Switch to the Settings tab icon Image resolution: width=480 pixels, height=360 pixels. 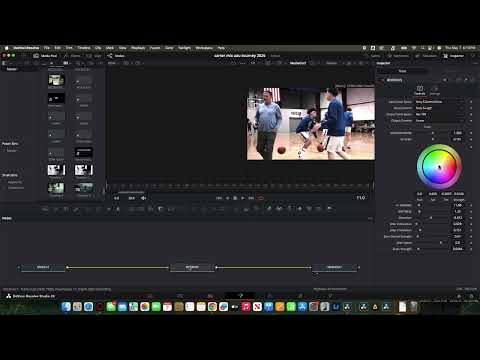[x=435, y=90]
